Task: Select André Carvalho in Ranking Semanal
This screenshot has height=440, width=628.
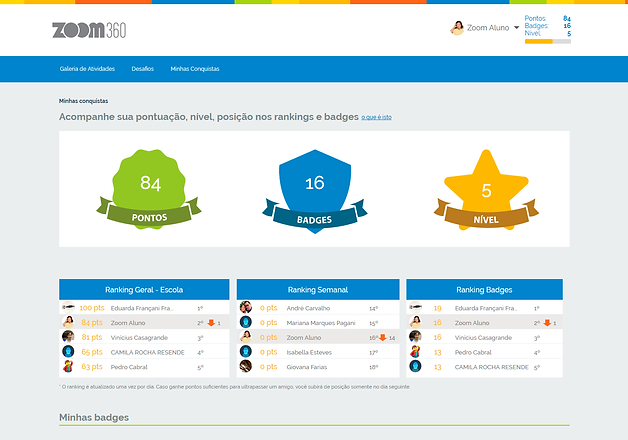Action: pos(308,308)
